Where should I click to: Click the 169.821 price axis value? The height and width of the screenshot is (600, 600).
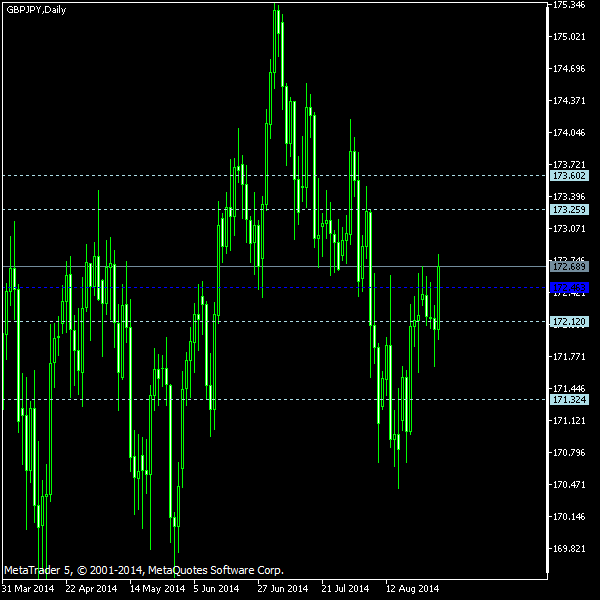pos(569,549)
